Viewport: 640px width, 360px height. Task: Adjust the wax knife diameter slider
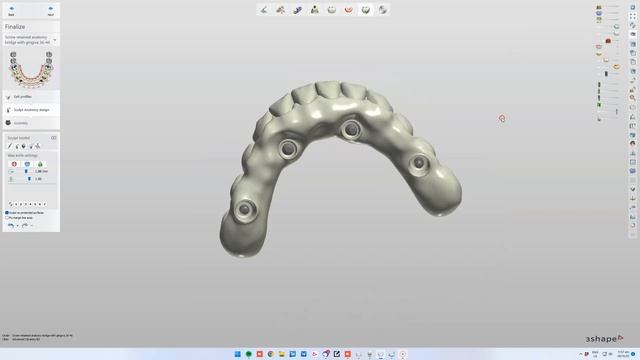tap(26, 171)
